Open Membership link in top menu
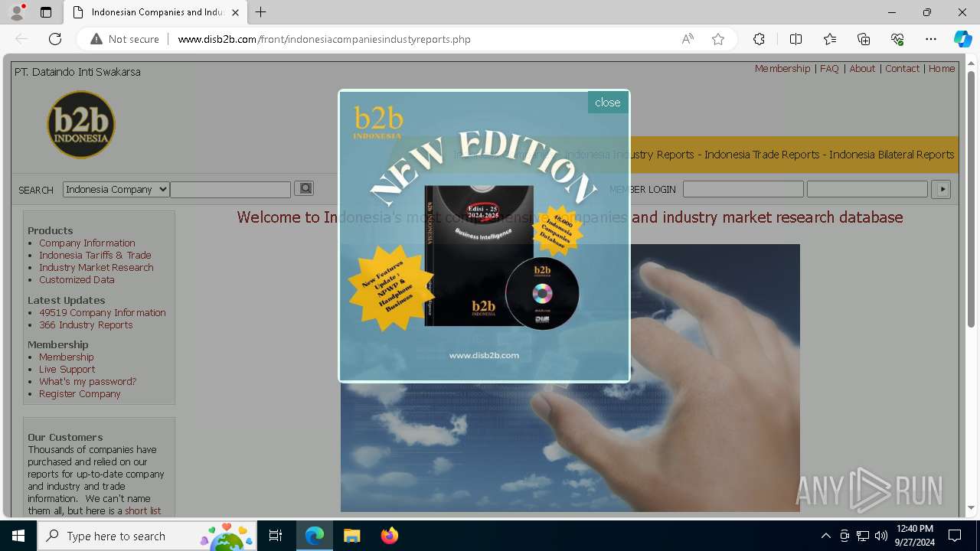Screen dimensions: 980x551 click(782, 68)
